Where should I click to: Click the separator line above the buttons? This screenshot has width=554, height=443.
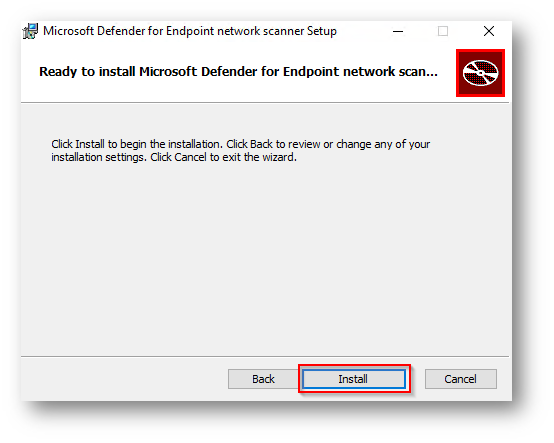coord(265,356)
